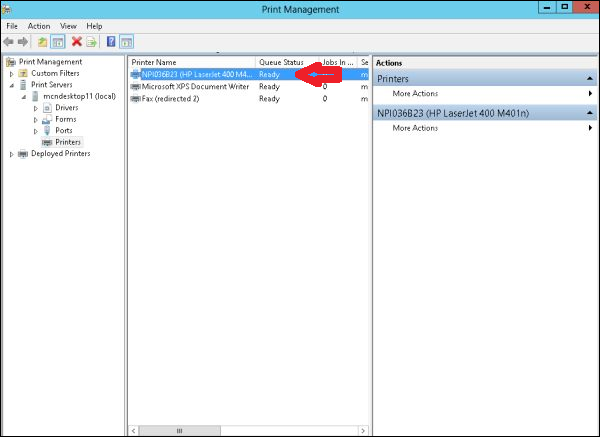Collapse the Printers actions section arrow
The image size is (600, 437).
click(590, 78)
